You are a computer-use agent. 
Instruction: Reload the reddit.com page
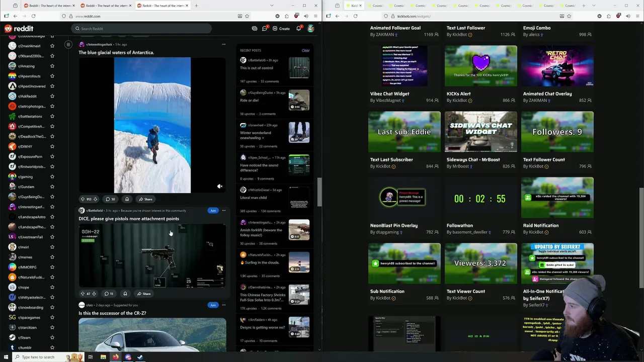[x=33, y=16]
